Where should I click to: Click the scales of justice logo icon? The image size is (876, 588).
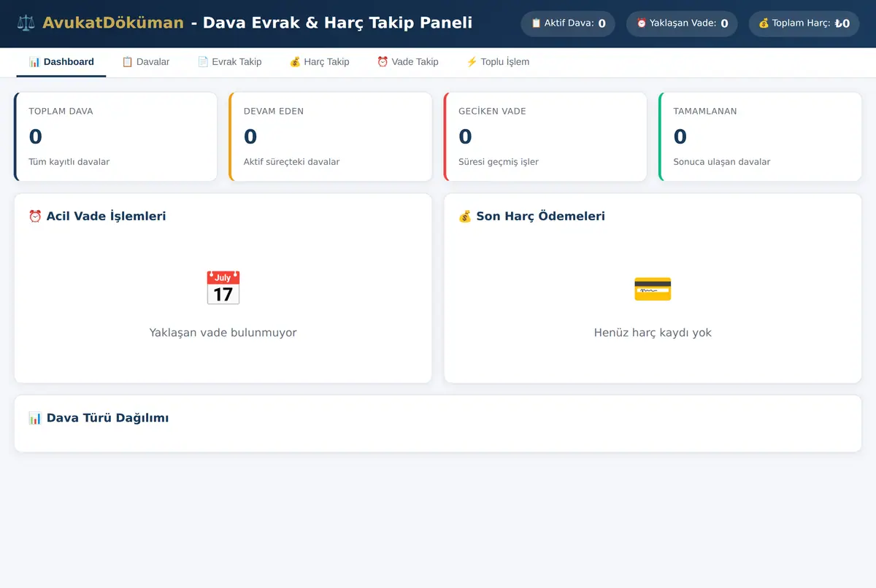coord(26,23)
